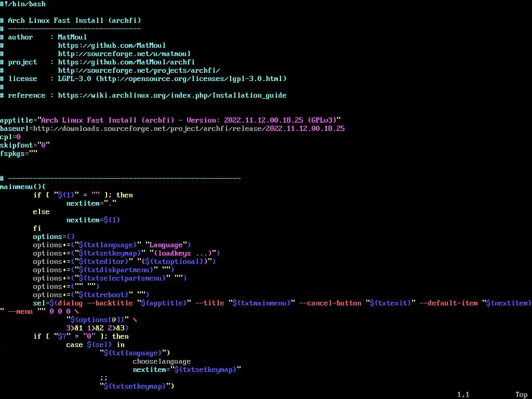
Task: Click the options line with '${txtreboot}'
Action: click(91, 295)
